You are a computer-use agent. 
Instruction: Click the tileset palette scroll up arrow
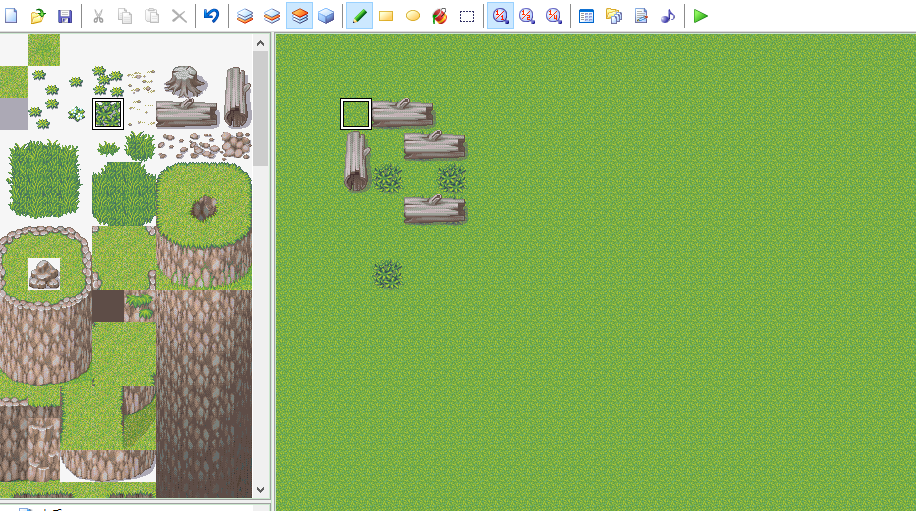(x=261, y=43)
